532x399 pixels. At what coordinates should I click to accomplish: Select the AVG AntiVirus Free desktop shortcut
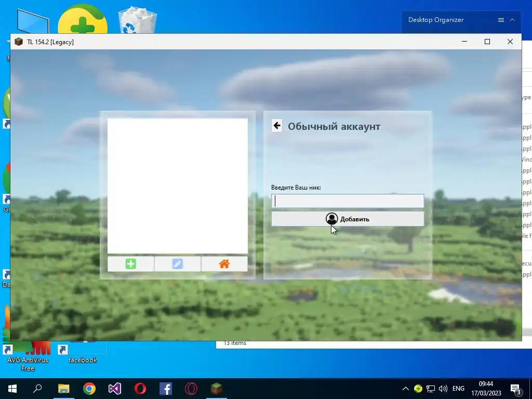pos(28,357)
